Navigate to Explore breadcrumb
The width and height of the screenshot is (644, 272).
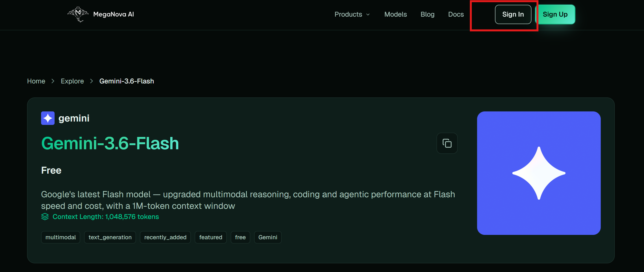click(x=72, y=81)
